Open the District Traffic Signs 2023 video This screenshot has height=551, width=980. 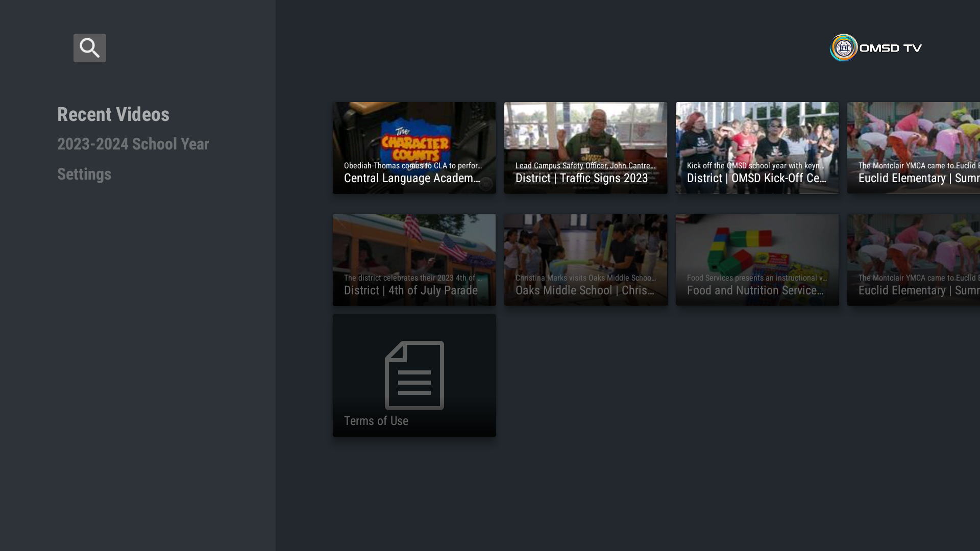point(585,147)
